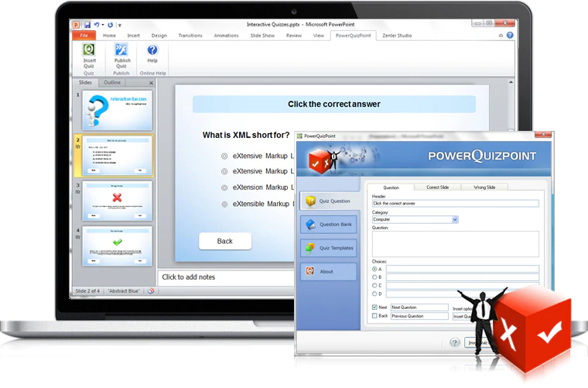
Task: Open the Question Bank sidebar item
Action: (x=329, y=225)
